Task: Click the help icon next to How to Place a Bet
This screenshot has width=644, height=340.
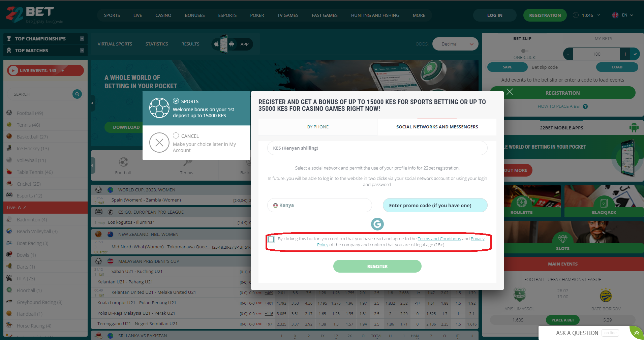Action: click(x=585, y=106)
